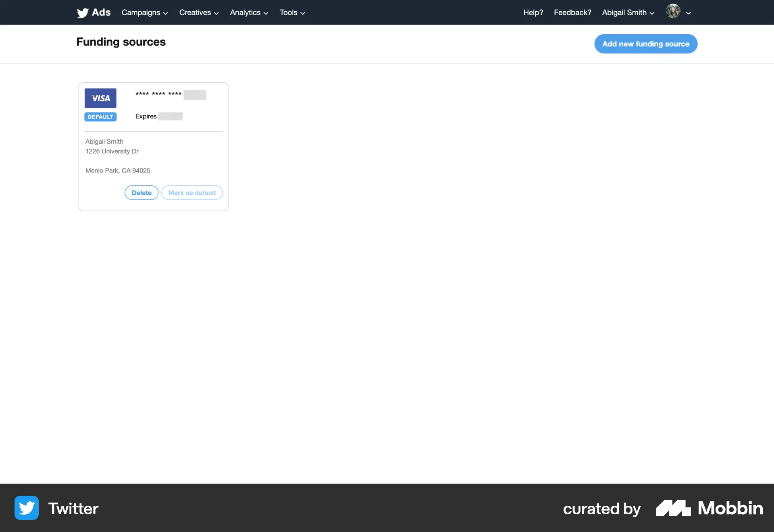Image resolution: width=774 pixels, height=532 pixels.
Task: Click the Mobbin logo in the footer
Action: (x=709, y=508)
